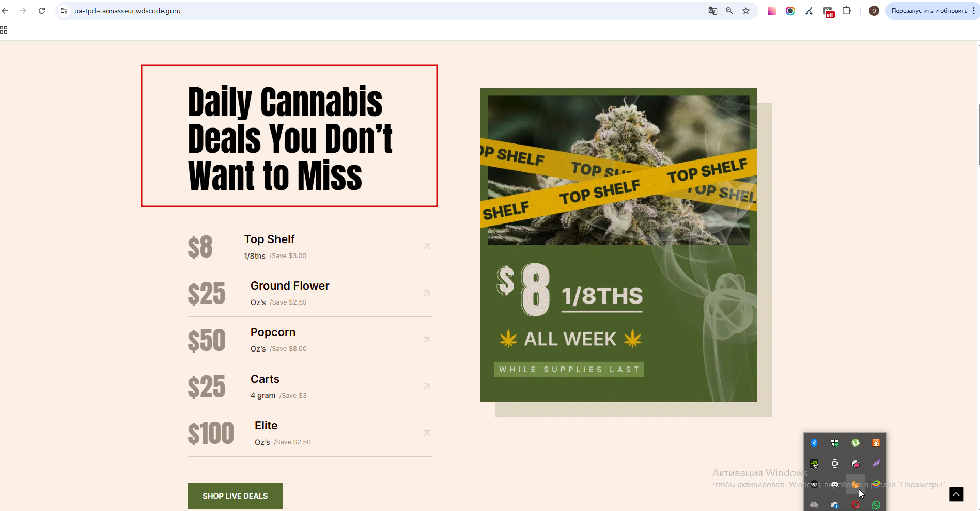
Task: Open Windows Security shield tray icon
Action: [x=835, y=443]
